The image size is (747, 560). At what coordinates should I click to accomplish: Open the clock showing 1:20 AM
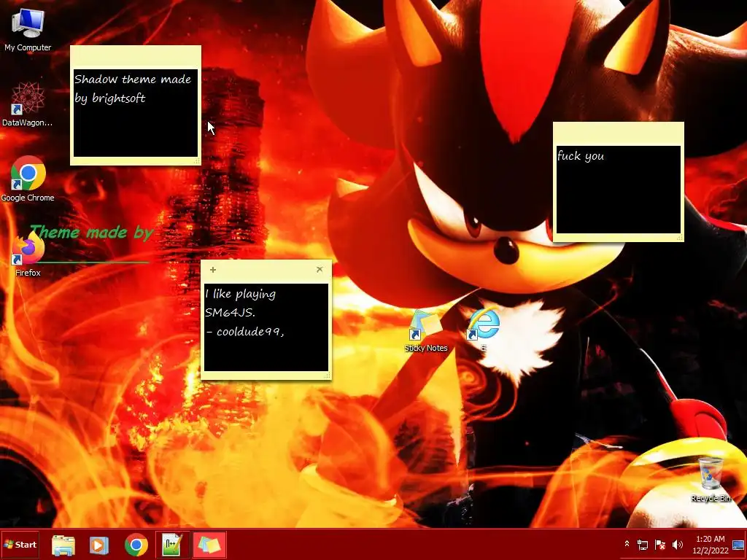click(711, 545)
